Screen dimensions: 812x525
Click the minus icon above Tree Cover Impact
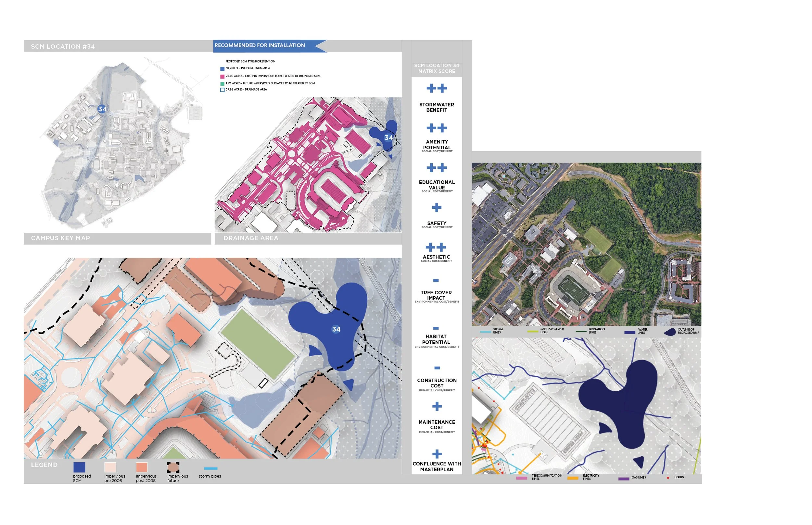point(436,280)
